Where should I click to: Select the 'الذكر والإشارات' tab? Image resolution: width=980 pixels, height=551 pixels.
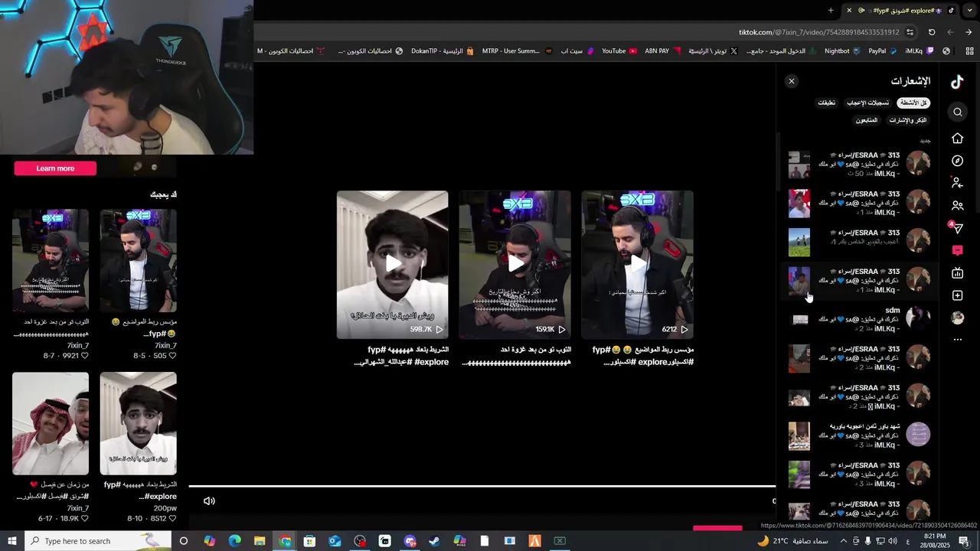click(907, 120)
